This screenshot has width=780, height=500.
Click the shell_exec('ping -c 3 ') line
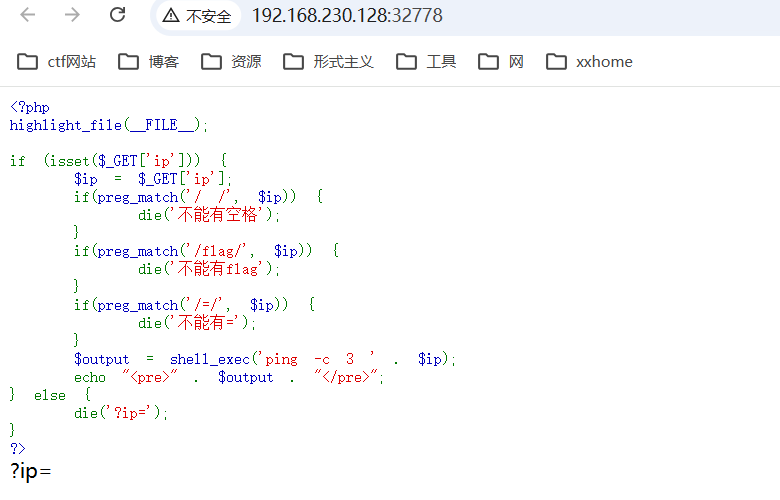[265, 359]
